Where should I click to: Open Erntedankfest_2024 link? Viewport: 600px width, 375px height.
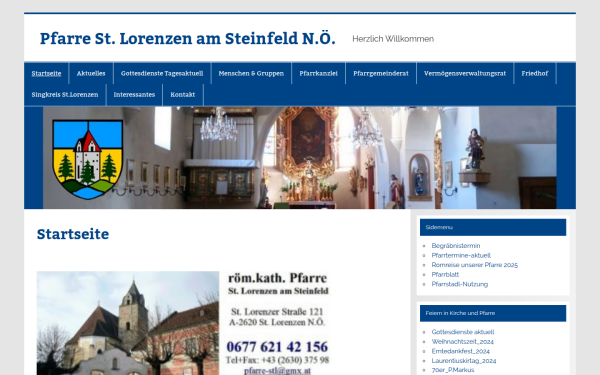tap(460, 351)
